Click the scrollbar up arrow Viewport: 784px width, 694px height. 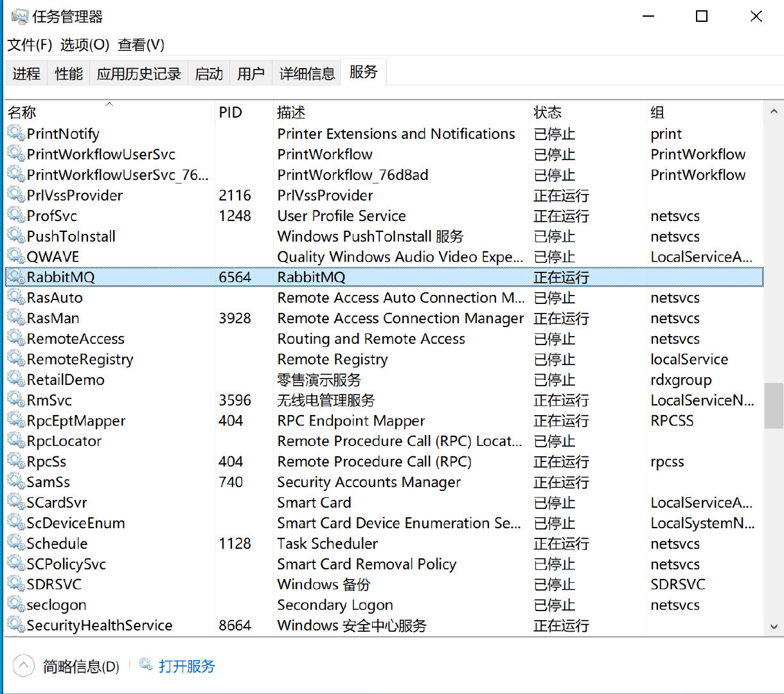coord(774,112)
